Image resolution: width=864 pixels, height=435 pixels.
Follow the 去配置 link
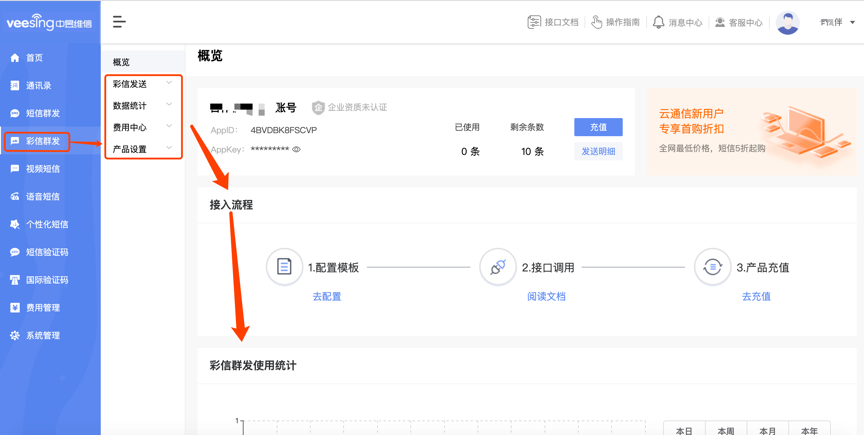(327, 297)
